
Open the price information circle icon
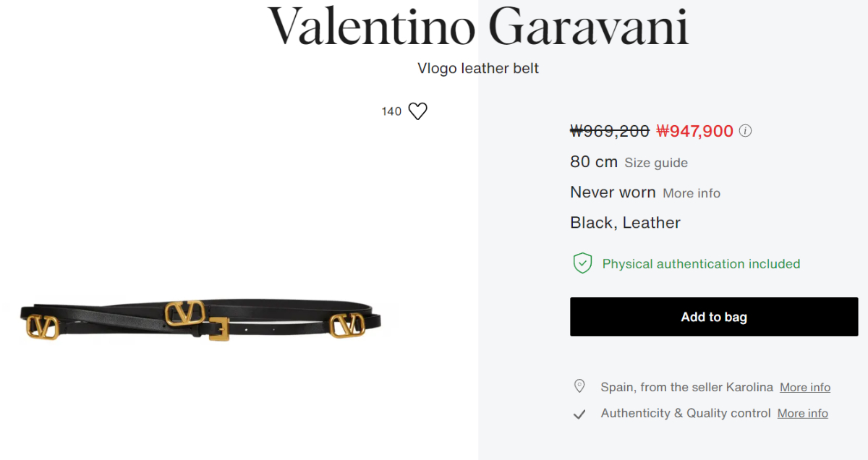point(746,131)
